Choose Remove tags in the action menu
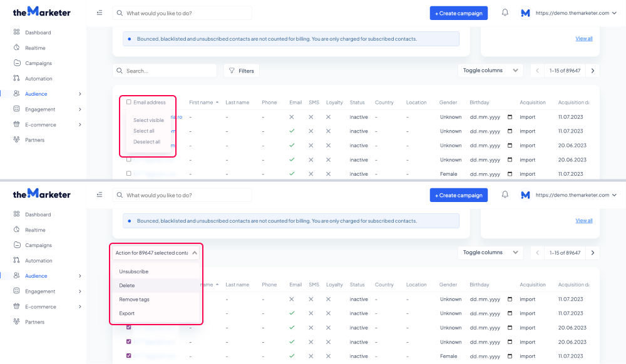 pyautogui.click(x=156, y=300)
